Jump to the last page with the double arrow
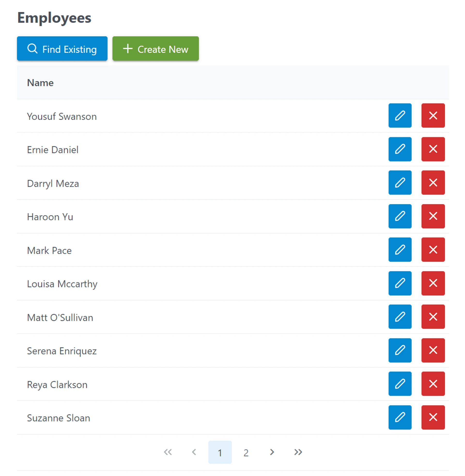465x476 pixels. pos(298,452)
